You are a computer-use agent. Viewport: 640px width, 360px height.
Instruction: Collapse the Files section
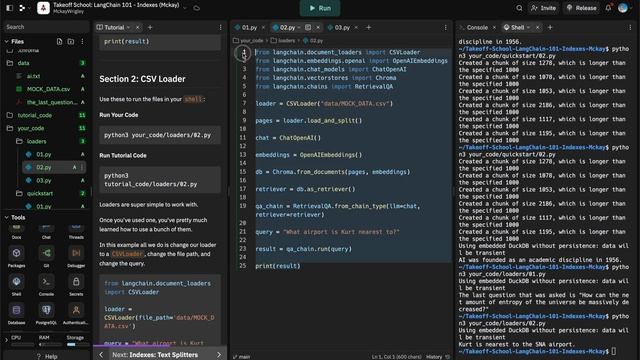(x=7, y=42)
